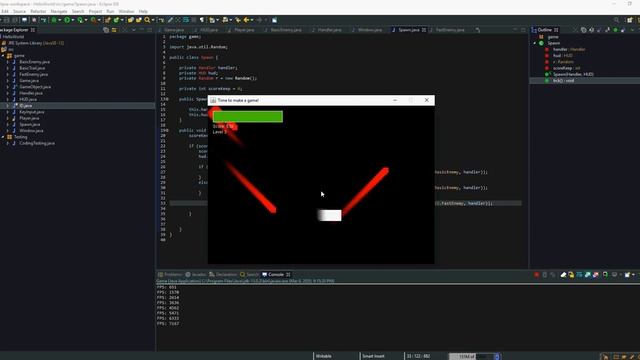Image resolution: width=640 pixels, height=360 pixels.
Task: Open the Project menu
Action: click(x=96, y=11)
